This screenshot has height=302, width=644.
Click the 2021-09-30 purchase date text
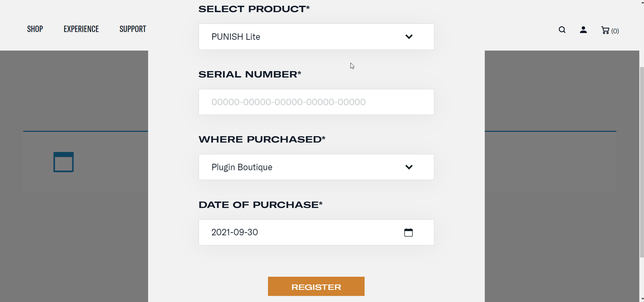[x=235, y=232]
